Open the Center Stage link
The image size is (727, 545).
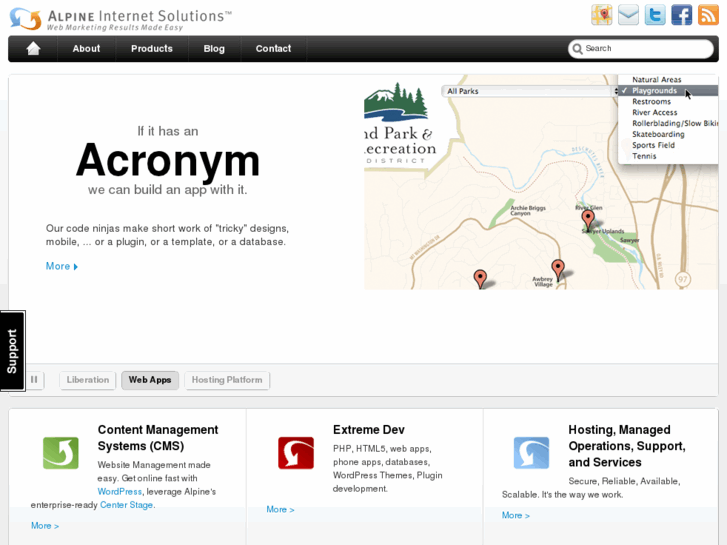click(127, 505)
